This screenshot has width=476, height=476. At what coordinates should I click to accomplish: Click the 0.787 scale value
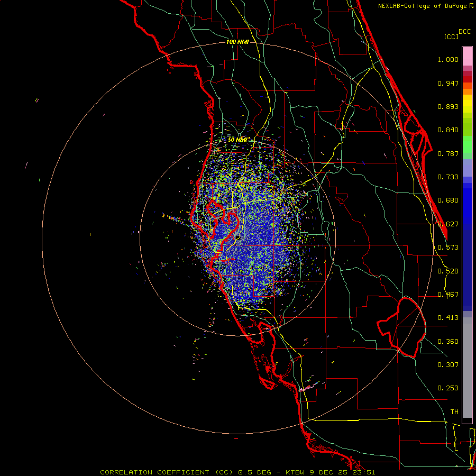tap(448, 153)
